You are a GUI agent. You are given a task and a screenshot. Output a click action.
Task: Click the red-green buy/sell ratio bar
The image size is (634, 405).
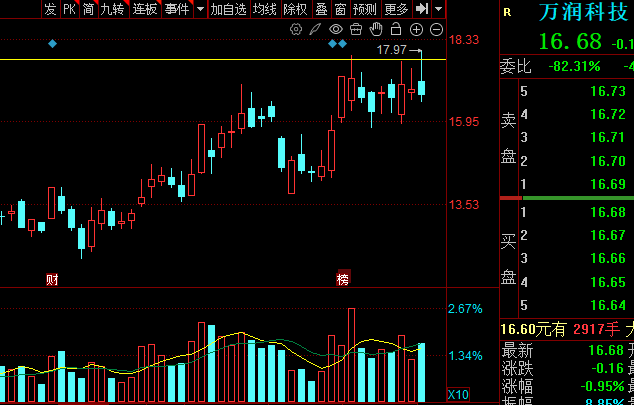[567, 198]
